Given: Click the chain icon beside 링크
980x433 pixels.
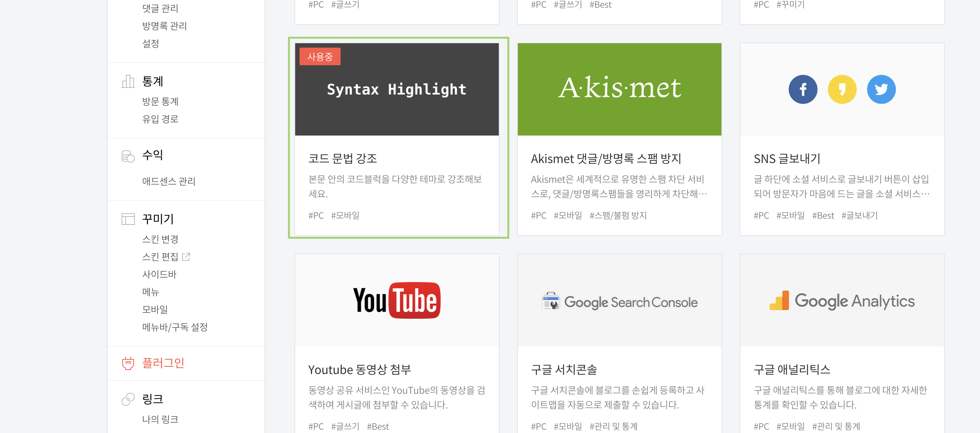Looking at the screenshot, I should (x=127, y=399).
